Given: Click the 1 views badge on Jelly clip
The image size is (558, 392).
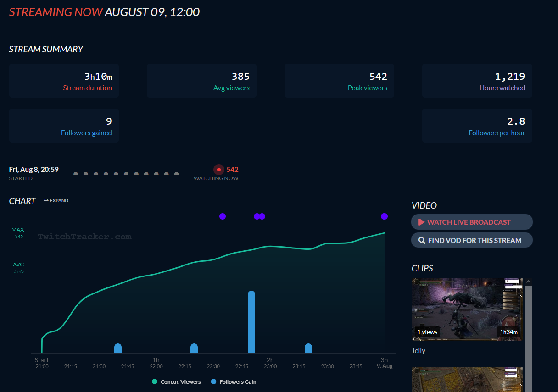Looking at the screenshot, I should [427, 332].
